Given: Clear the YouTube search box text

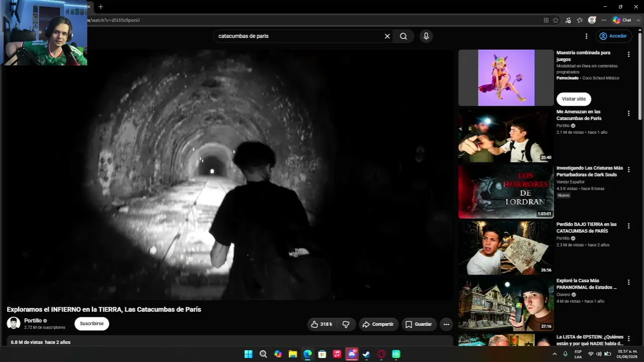Looking at the screenshot, I should [x=387, y=36].
